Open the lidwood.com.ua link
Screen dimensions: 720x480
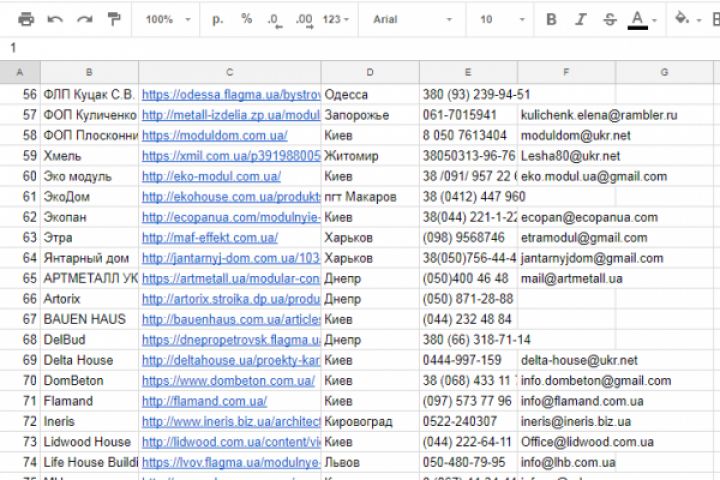(231, 442)
